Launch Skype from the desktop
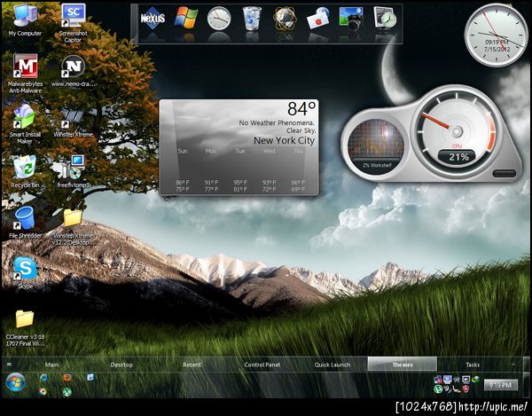 click(25, 272)
